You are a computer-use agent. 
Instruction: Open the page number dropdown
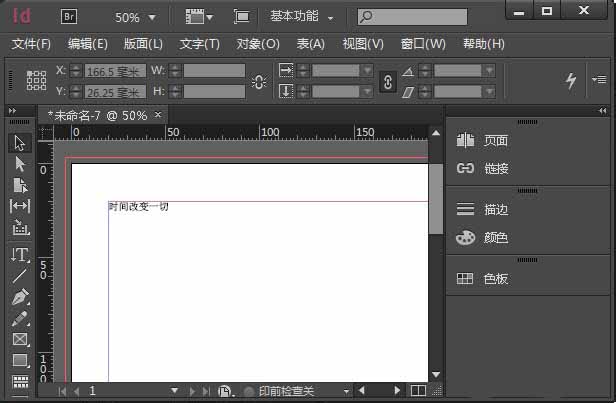pos(174,391)
